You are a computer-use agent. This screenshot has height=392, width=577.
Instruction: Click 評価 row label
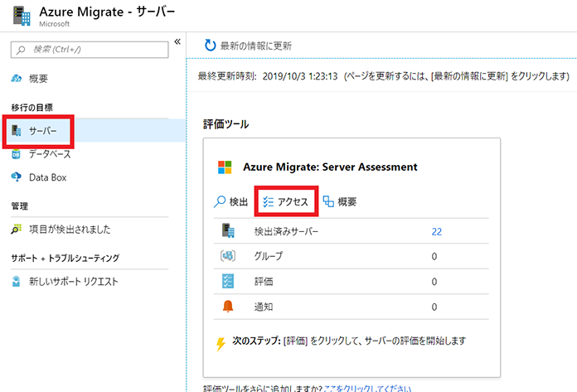click(x=264, y=282)
